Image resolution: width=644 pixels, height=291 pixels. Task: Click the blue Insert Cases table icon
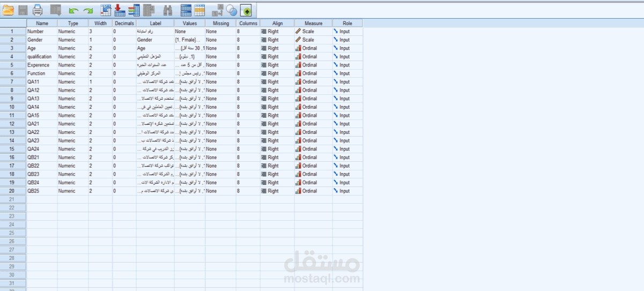(x=186, y=10)
